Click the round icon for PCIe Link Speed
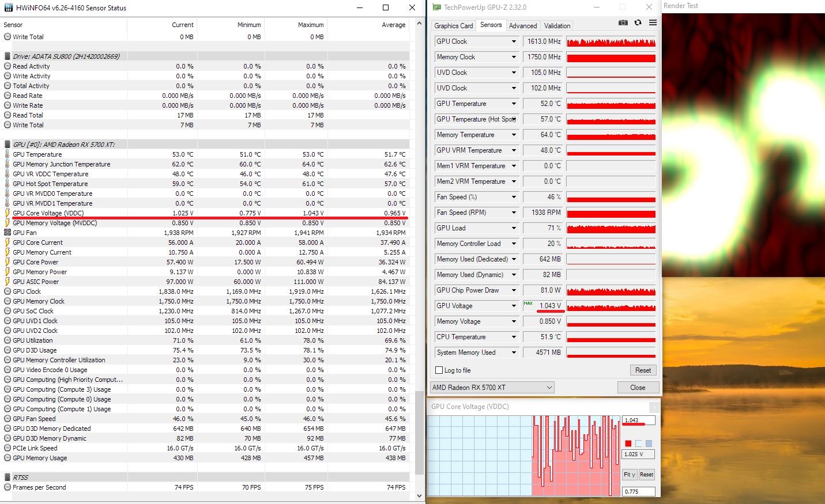Viewport: 825px width, 504px height. coord(7,448)
